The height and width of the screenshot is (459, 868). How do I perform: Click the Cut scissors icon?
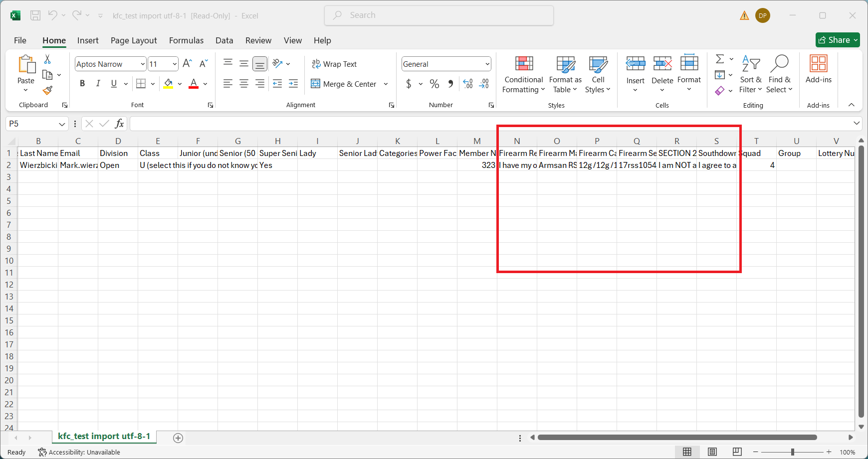[47, 59]
